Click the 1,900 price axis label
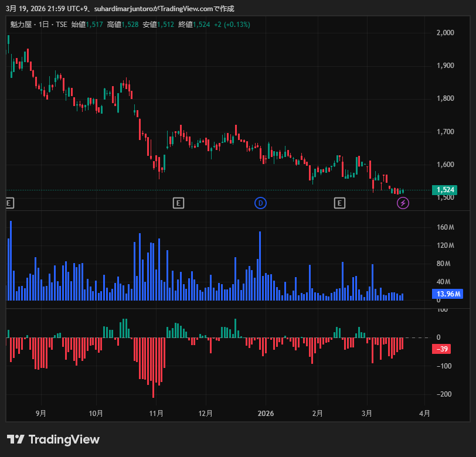Screen dimensions: 476x457 [446, 66]
